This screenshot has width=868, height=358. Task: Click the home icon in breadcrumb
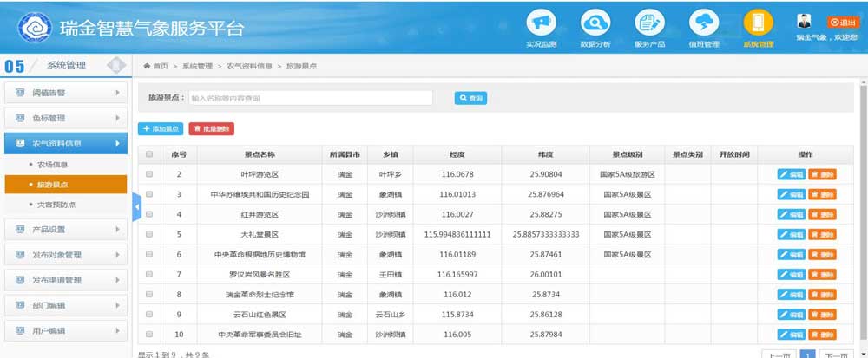[x=148, y=66]
